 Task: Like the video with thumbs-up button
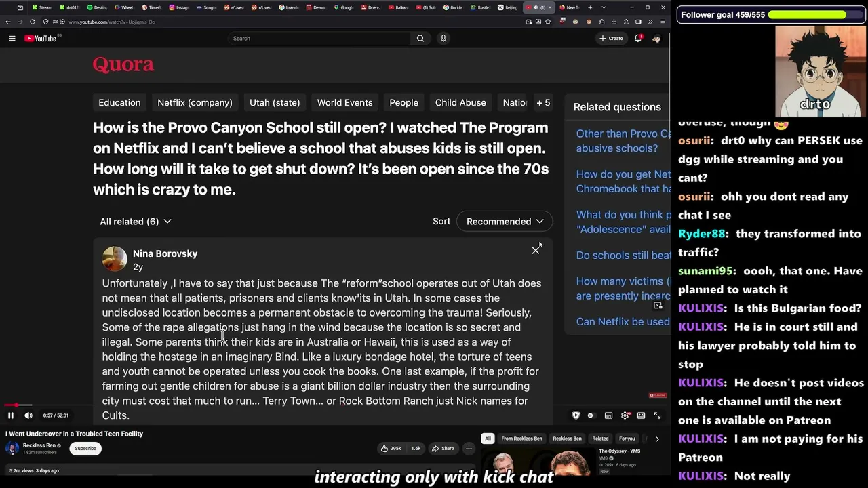tap(391, 448)
